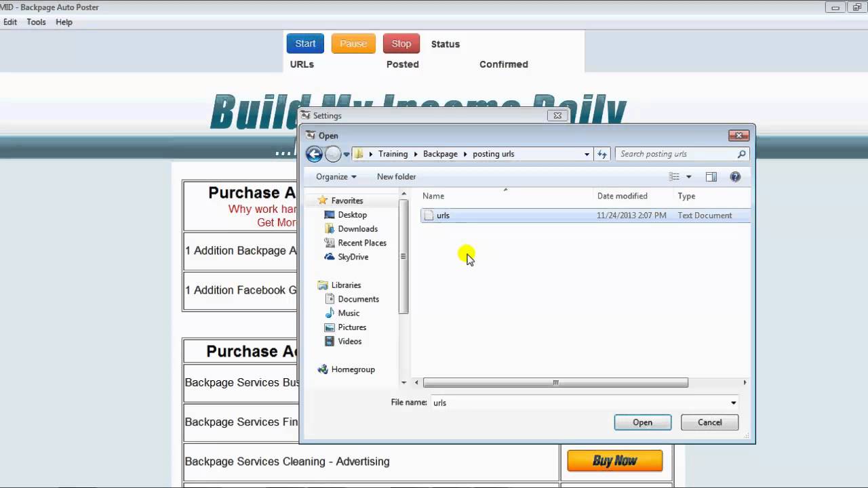Click the Back arrow in Open dialog
The height and width of the screenshot is (488, 868).
point(313,154)
